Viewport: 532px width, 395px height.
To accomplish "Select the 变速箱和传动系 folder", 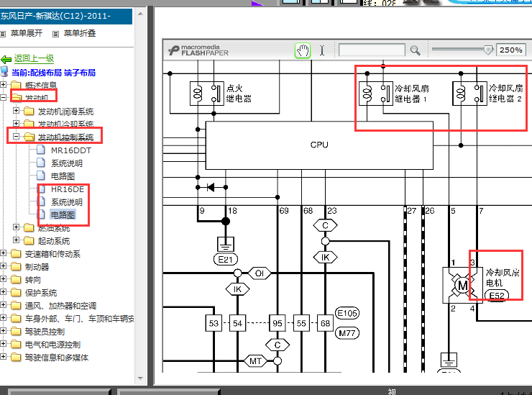I will pyautogui.click(x=52, y=254).
